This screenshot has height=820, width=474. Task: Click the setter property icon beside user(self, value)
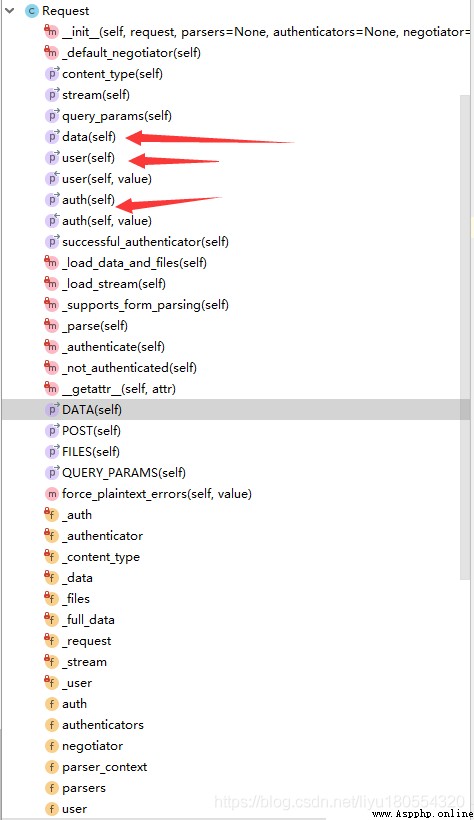pos(52,179)
